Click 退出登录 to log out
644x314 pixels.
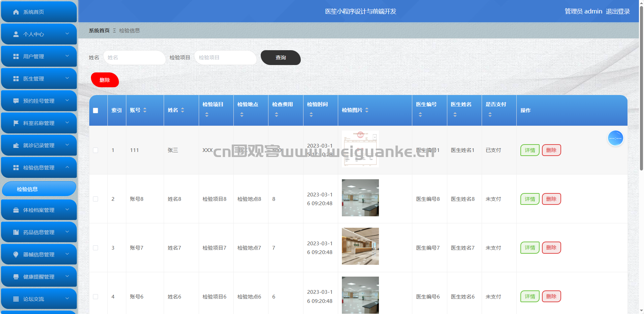[x=618, y=11]
